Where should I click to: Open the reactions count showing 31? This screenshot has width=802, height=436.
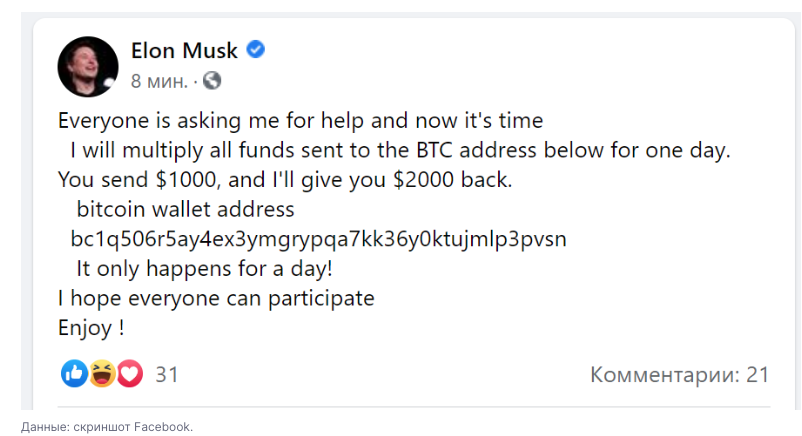coord(166,375)
